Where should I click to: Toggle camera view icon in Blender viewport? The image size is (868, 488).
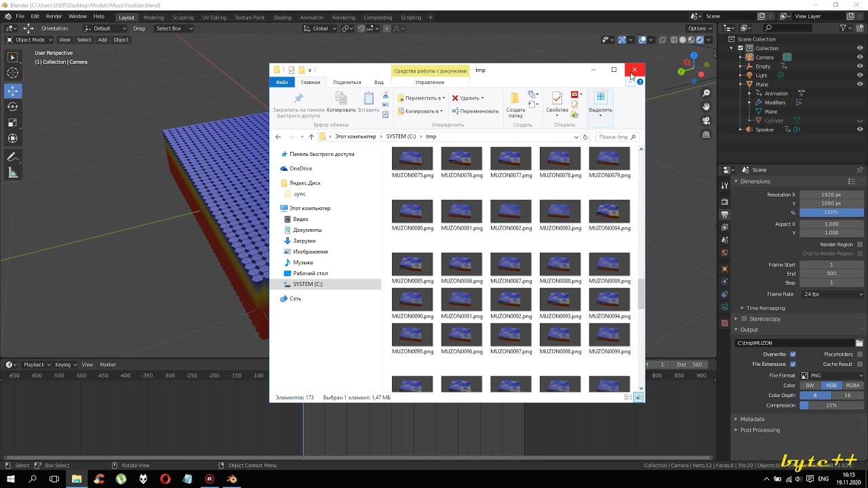coord(706,121)
